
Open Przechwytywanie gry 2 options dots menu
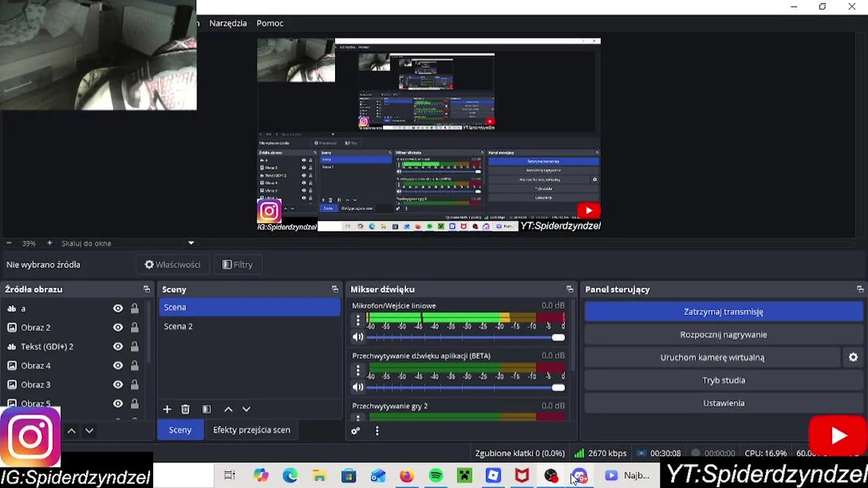coord(358,418)
